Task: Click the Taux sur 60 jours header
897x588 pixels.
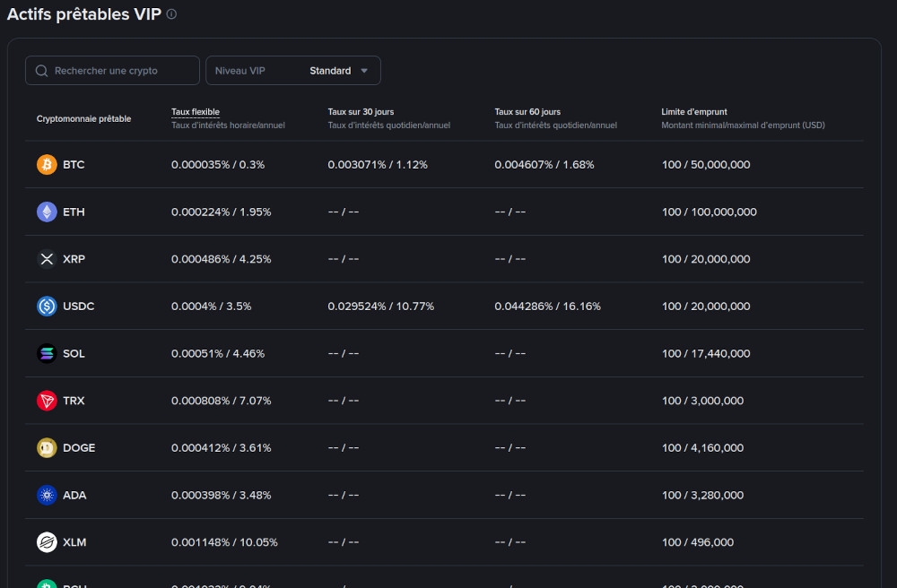Action: click(527, 112)
